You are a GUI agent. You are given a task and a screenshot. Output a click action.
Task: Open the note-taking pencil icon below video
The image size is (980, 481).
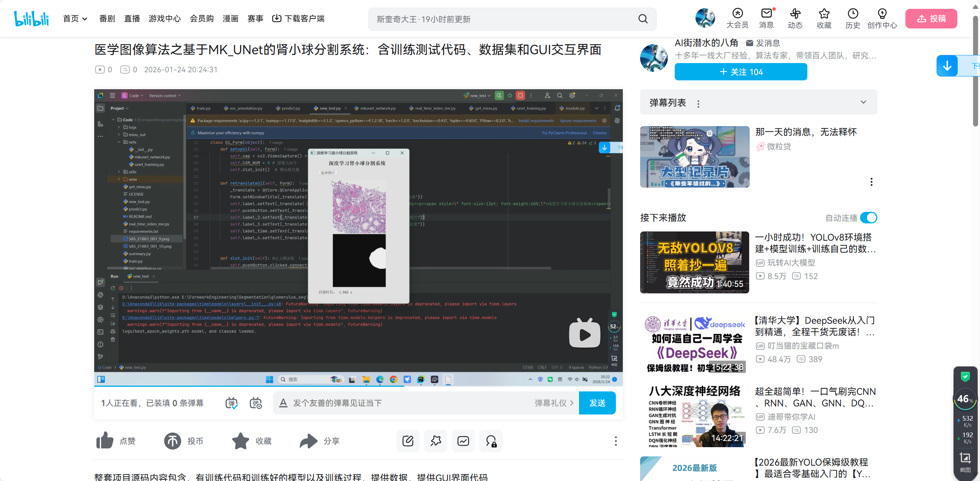point(408,441)
